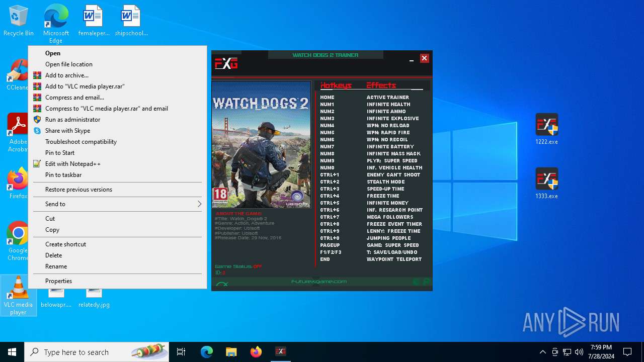Select the Google Chrome desktop shortcut
644x362 pixels.
point(18,241)
